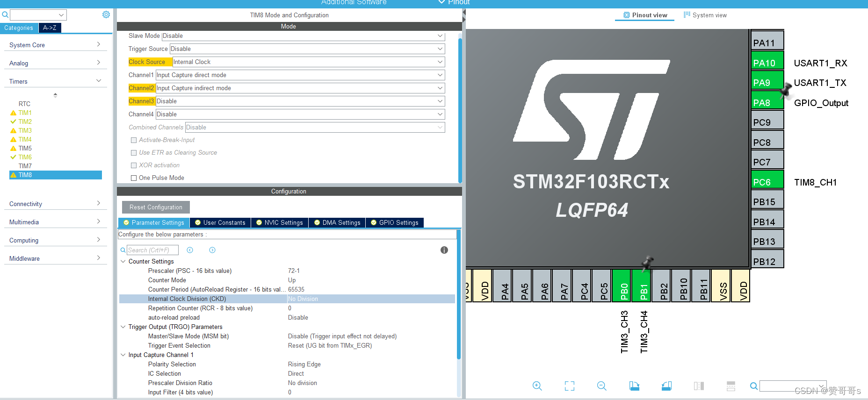Open the Channel4 dropdown
The height and width of the screenshot is (400, 868).
click(300, 114)
